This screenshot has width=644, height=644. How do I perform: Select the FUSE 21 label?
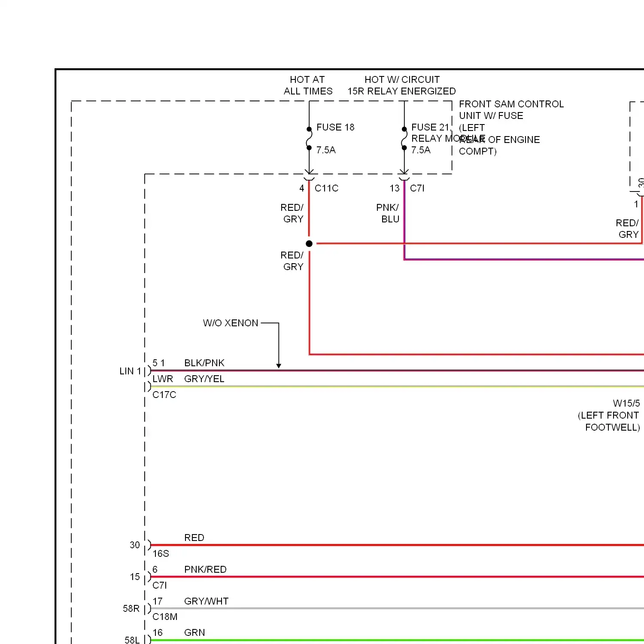click(430, 127)
